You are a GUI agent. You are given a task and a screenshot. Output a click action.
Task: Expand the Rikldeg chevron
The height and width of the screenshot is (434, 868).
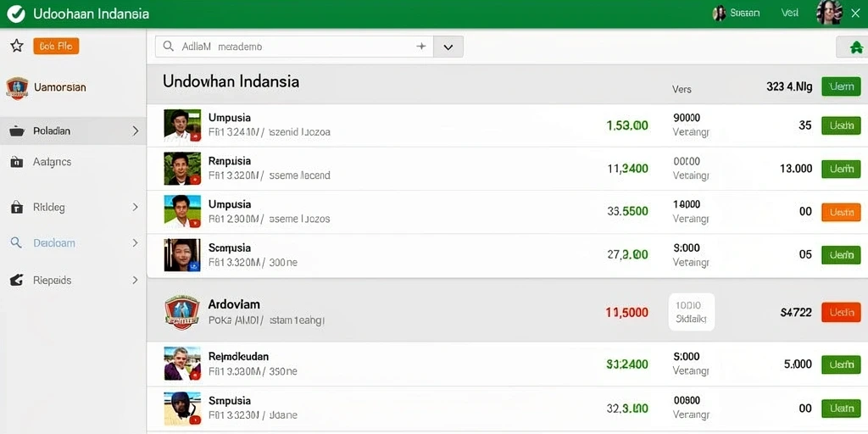[x=135, y=207]
